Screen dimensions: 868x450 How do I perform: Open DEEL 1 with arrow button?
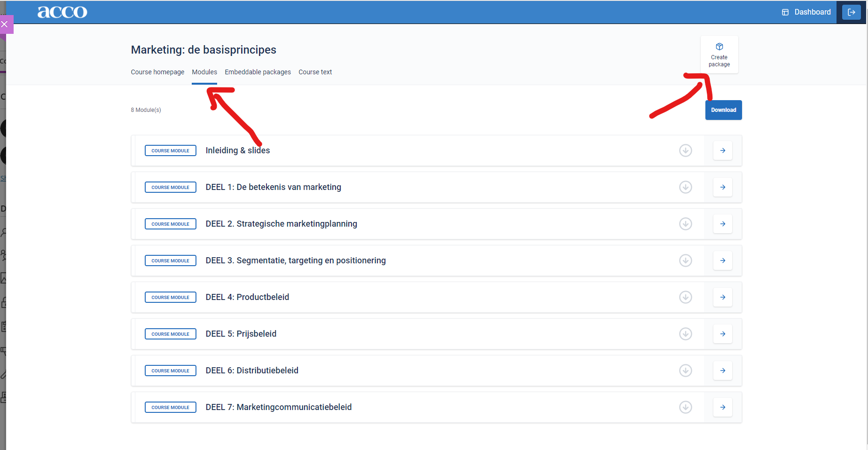point(722,187)
